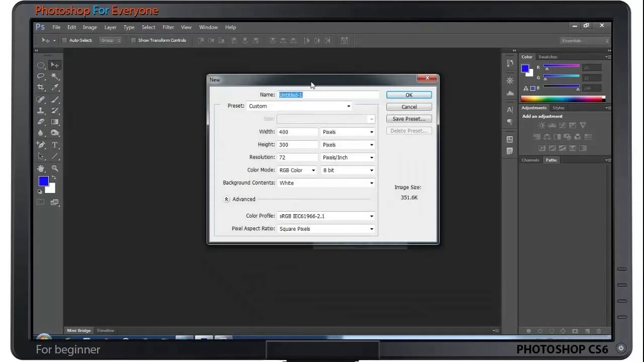Select the Zoom tool
This screenshot has height=362, width=644.
(x=55, y=168)
